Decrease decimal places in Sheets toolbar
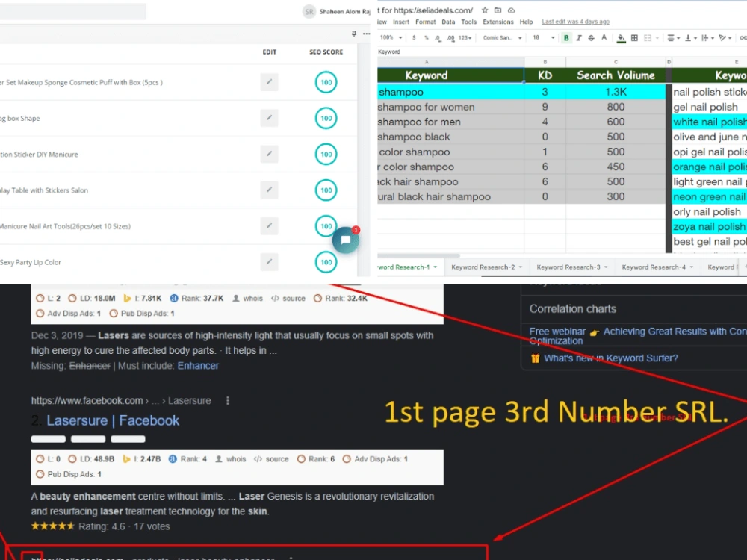The image size is (747, 560). [x=437, y=37]
